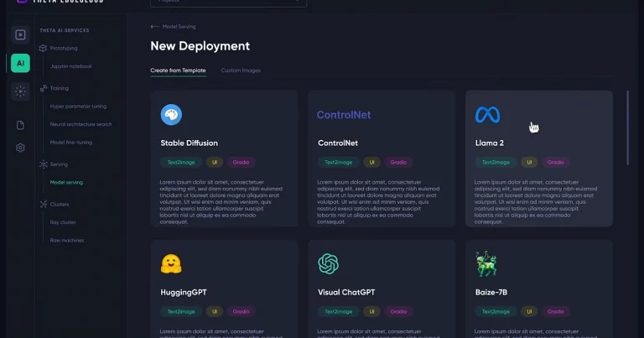Image resolution: width=644 pixels, height=338 pixels.
Task: Select the HuggingGPT template title
Action: (x=183, y=292)
